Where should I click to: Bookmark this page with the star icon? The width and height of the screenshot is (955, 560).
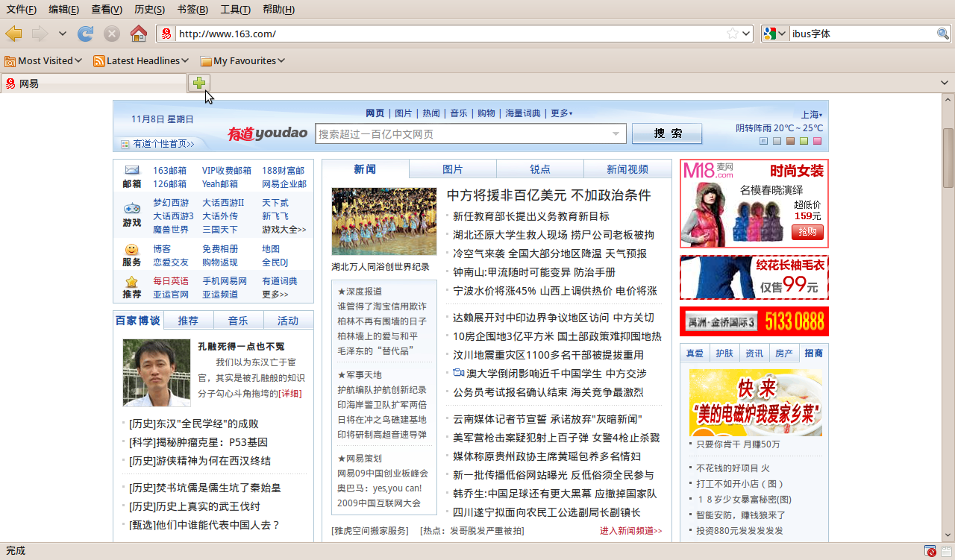click(x=733, y=34)
